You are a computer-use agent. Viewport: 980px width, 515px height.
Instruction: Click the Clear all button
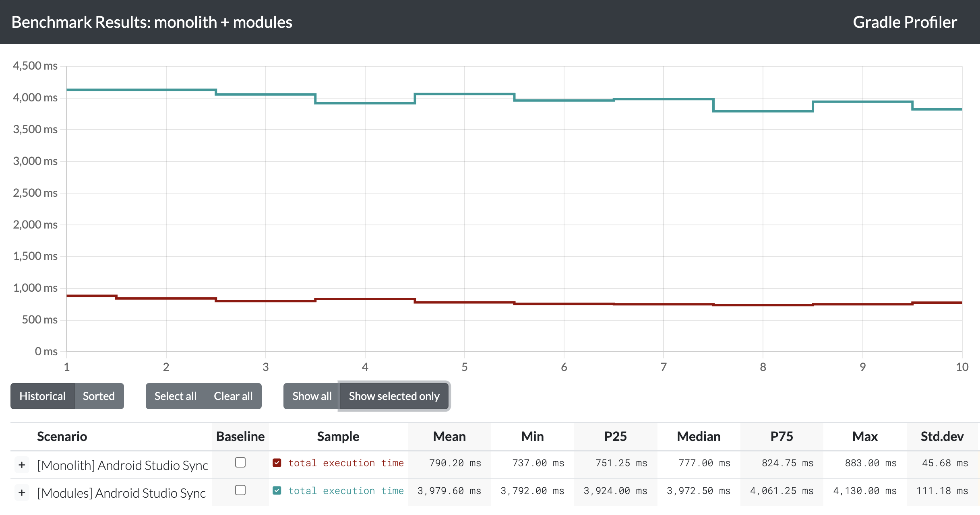[233, 396]
